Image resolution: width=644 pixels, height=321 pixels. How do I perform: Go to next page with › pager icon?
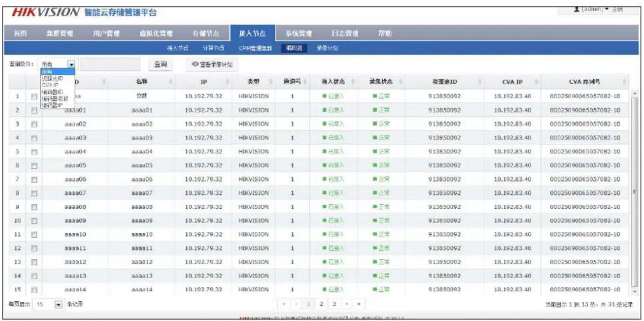coord(347,304)
